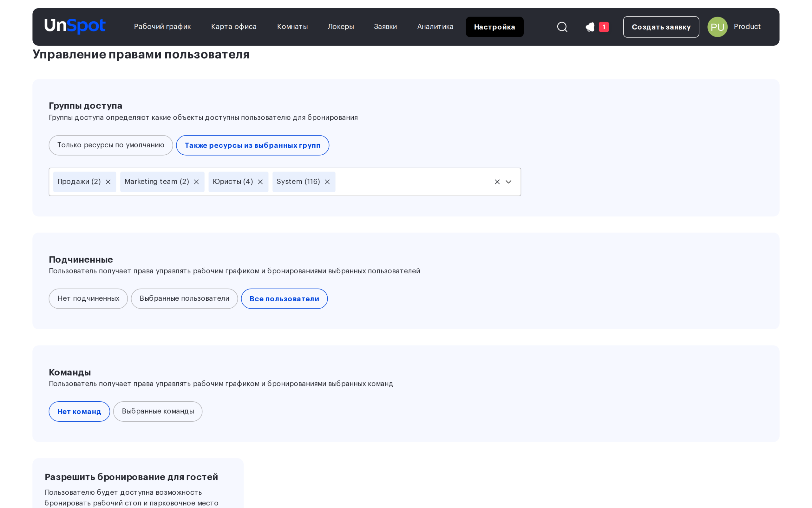Open the Настройка tab

494,27
